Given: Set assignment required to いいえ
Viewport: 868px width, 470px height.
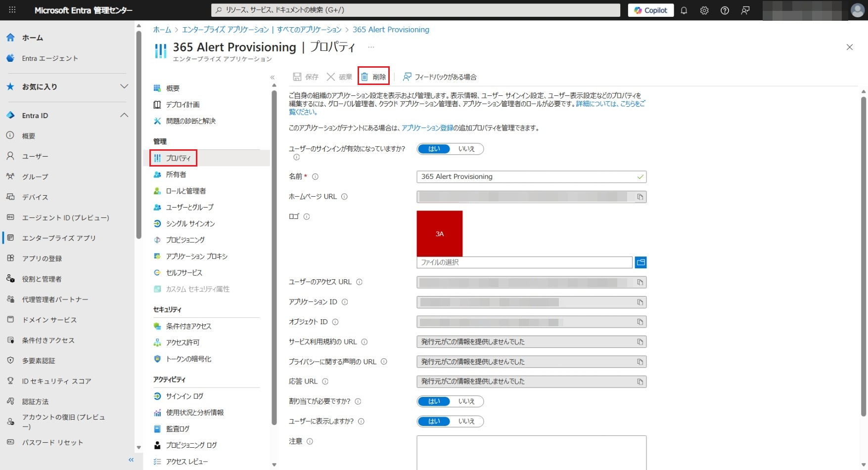Looking at the screenshot, I should point(466,401).
